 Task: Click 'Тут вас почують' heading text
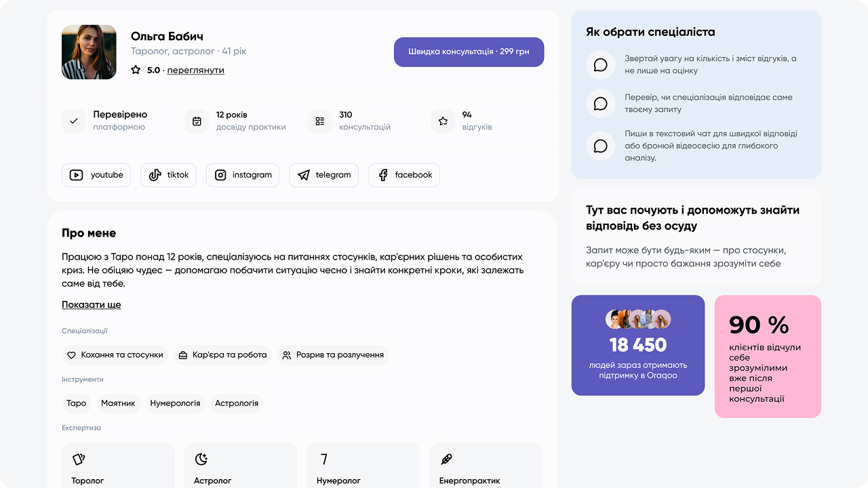coord(692,218)
